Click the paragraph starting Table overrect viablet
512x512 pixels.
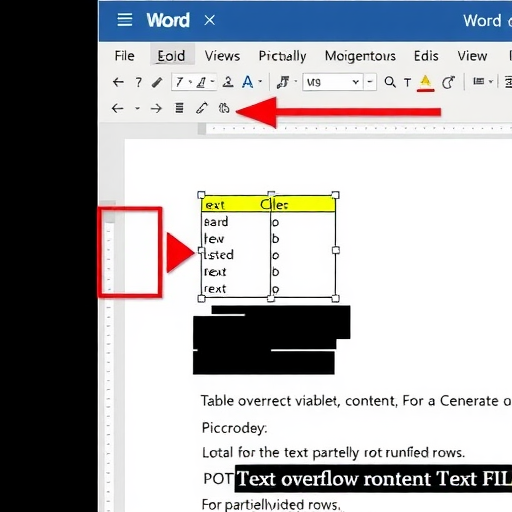tap(356, 401)
